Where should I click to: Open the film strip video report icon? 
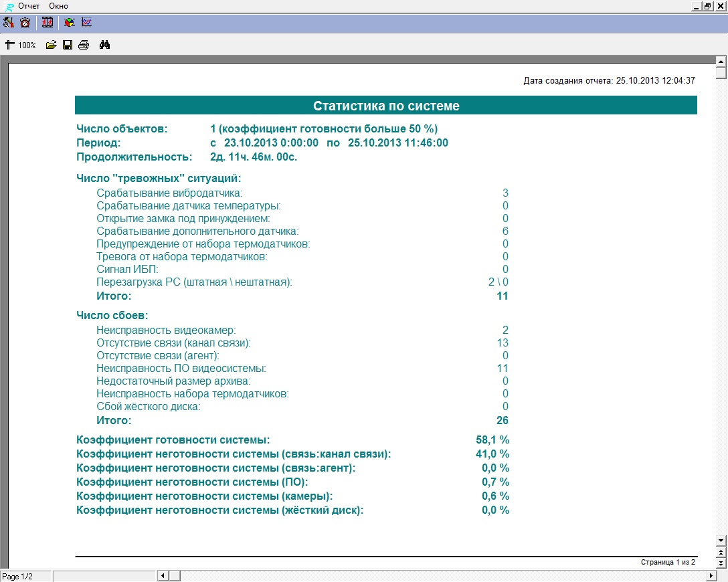pos(48,22)
